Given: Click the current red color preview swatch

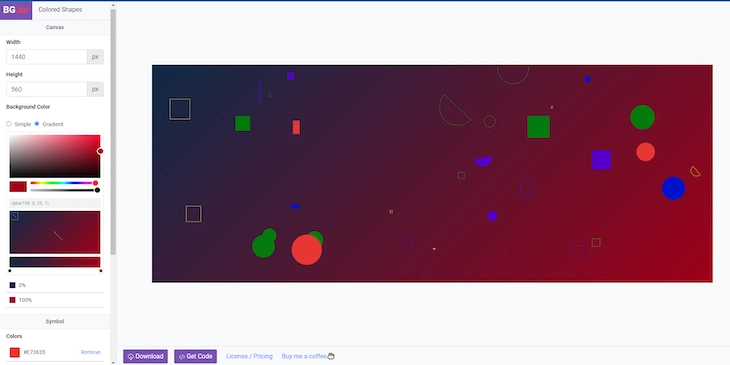Looking at the screenshot, I should coord(18,187).
